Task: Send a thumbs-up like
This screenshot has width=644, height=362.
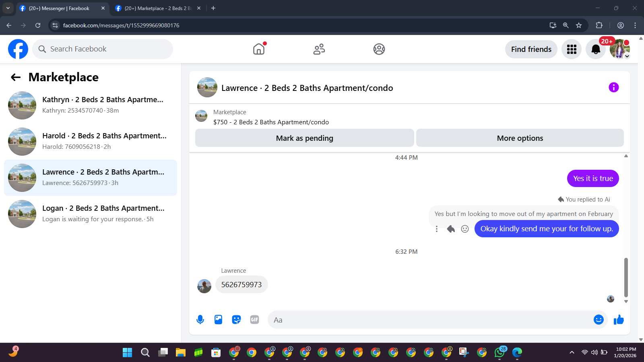Action: coord(619,320)
